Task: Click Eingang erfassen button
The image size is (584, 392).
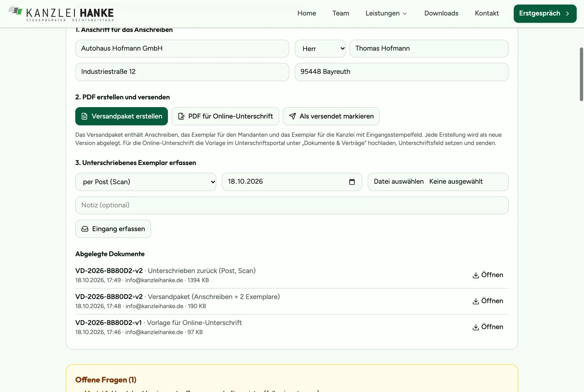Action: pos(113,229)
